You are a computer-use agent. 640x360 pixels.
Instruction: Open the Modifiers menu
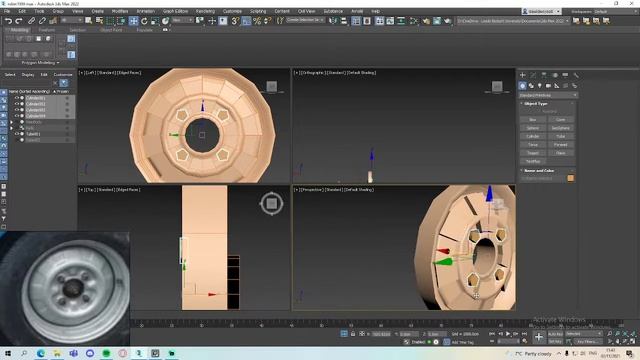(120, 11)
